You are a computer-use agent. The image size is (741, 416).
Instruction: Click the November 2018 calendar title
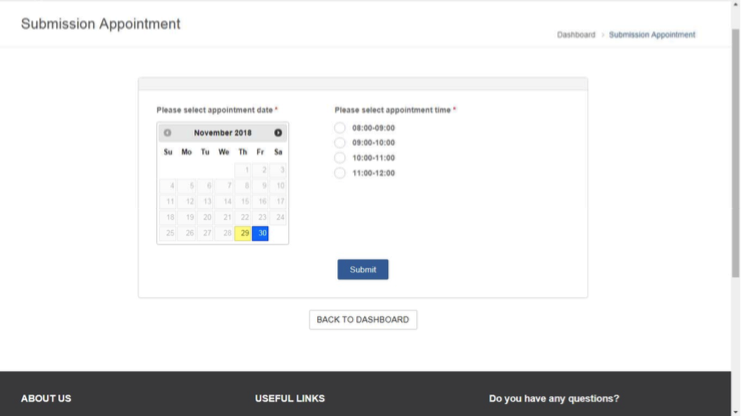coord(223,133)
